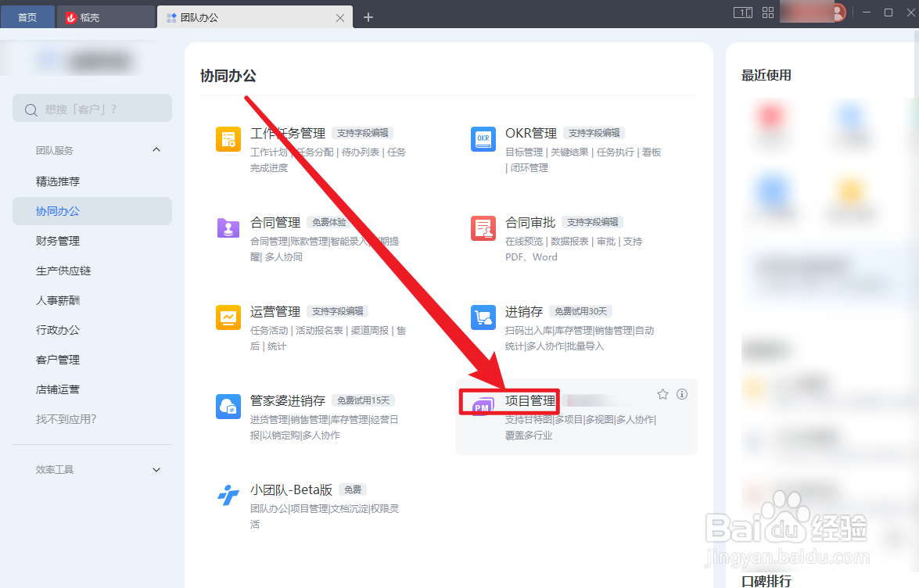Click the info icon beside 项目管理

click(681, 394)
